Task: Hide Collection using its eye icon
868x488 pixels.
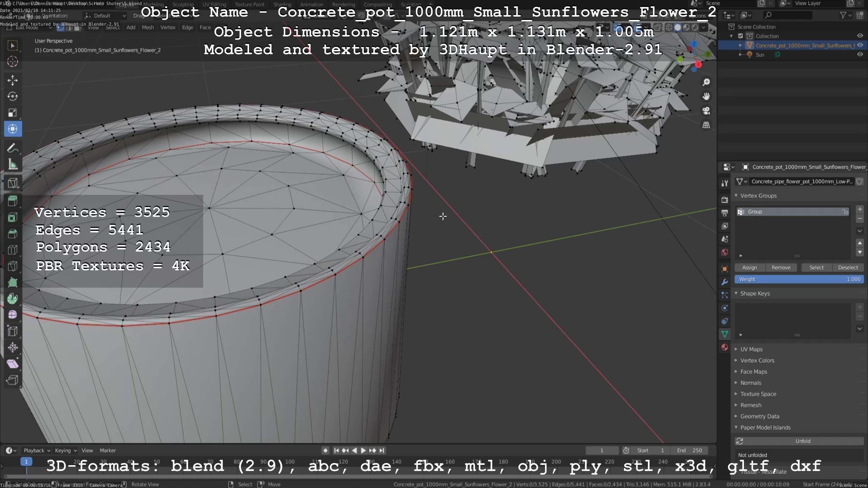Action: (860, 36)
